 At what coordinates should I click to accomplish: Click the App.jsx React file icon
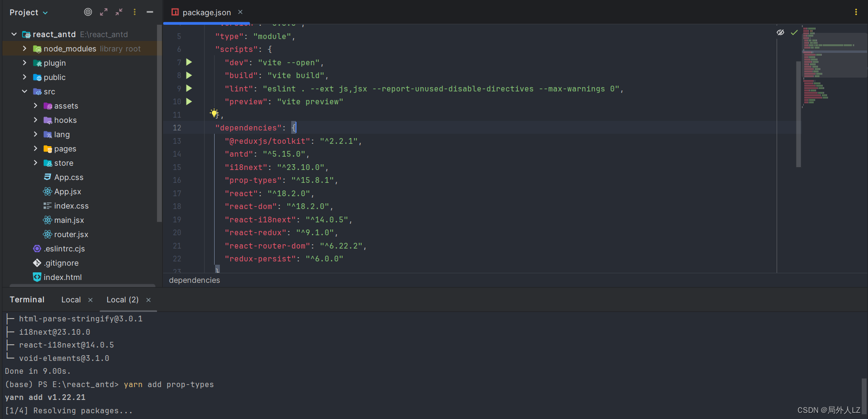tap(48, 191)
